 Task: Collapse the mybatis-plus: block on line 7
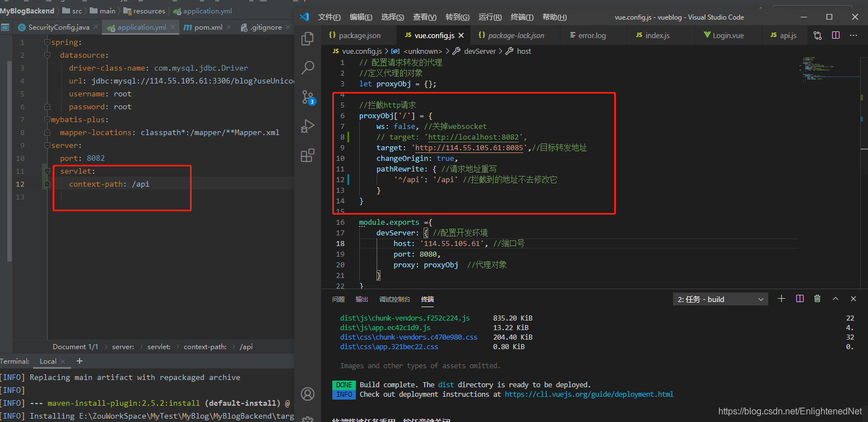(x=47, y=119)
